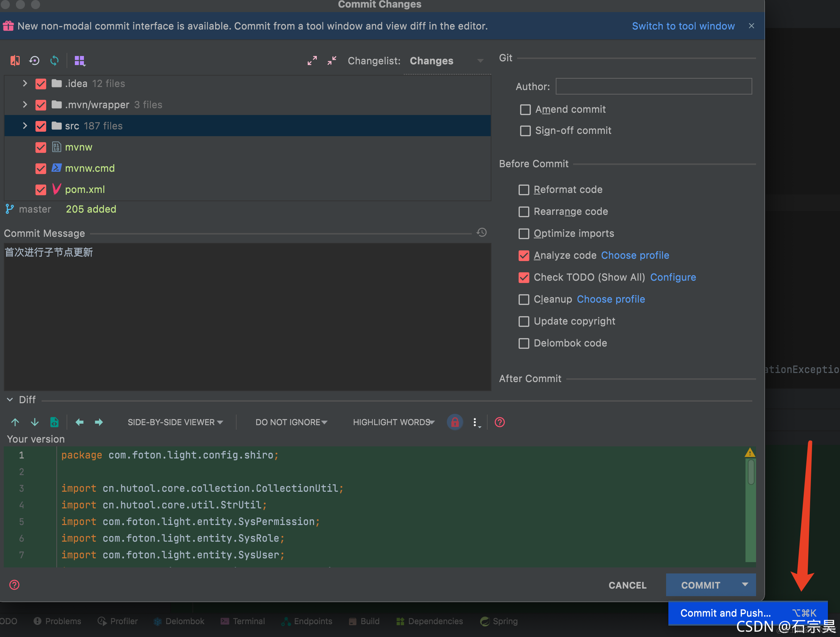The image size is (840, 637).
Task: Go to next file right arrow
Action: click(99, 422)
